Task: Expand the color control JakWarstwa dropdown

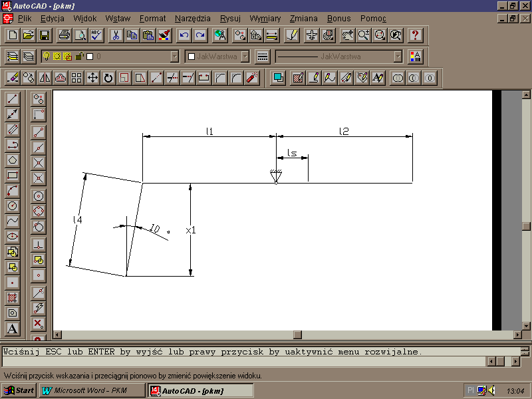Action: (245, 57)
